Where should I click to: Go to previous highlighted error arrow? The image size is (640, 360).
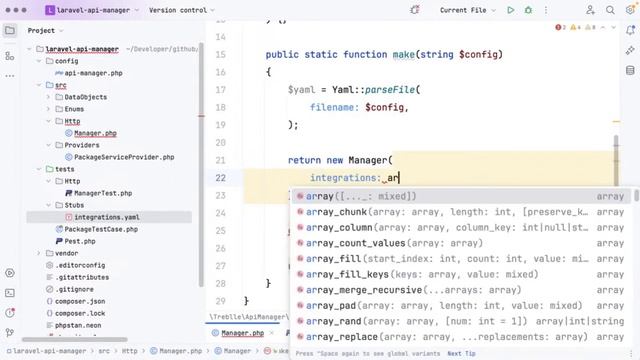tap(603, 27)
